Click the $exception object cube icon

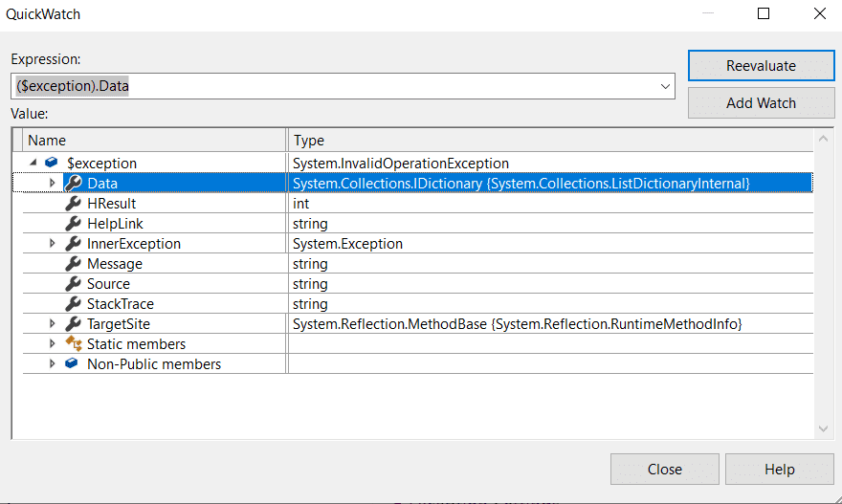click(x=52, y=164)
